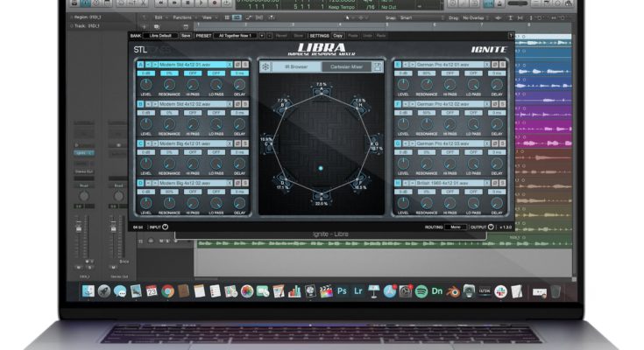
Task: Open the Routing Mono dropdown
Action: click(456, 226)
